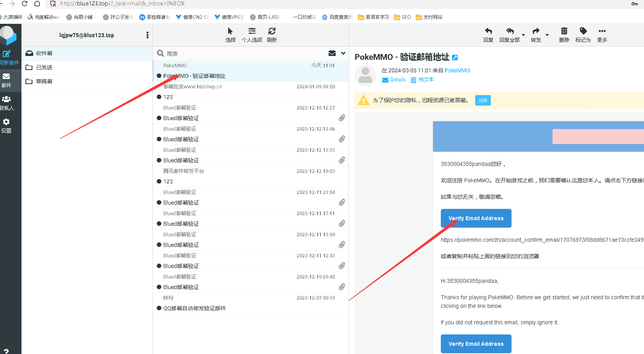Open the 更多 (More) toolbar menu
The height and width of the screenshot is (354, 644).
click(602, 31)
